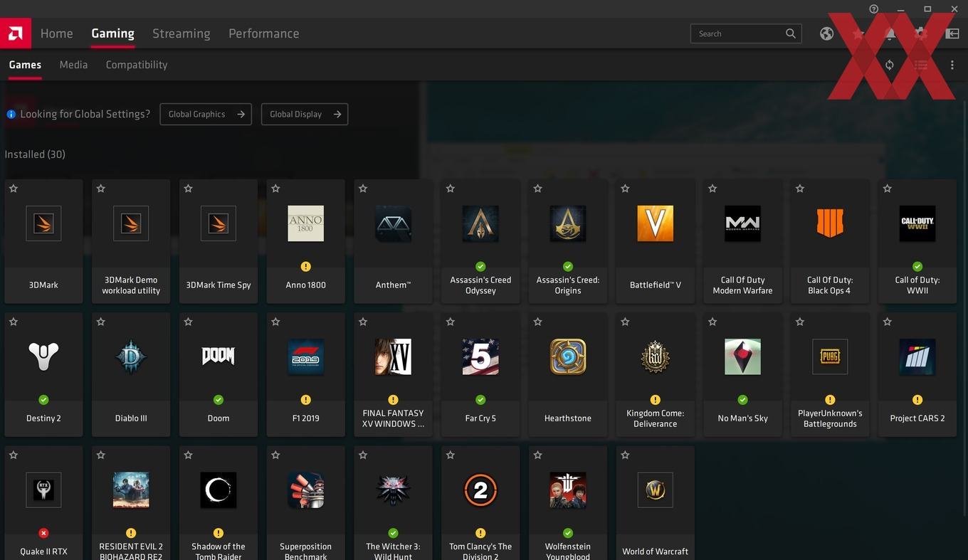
Task: Open the Anthem game icon
Action: pyautogui.click(x=393, y=223)
